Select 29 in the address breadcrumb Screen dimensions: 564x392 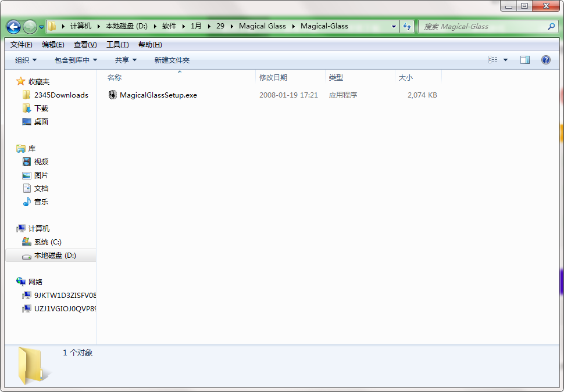point(220,26)
